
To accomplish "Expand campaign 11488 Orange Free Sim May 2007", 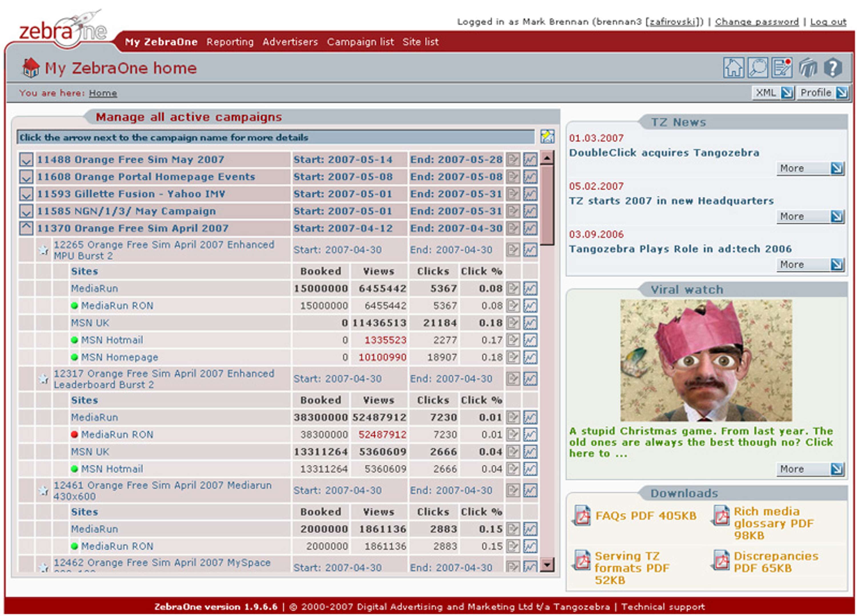I will 26,159.
